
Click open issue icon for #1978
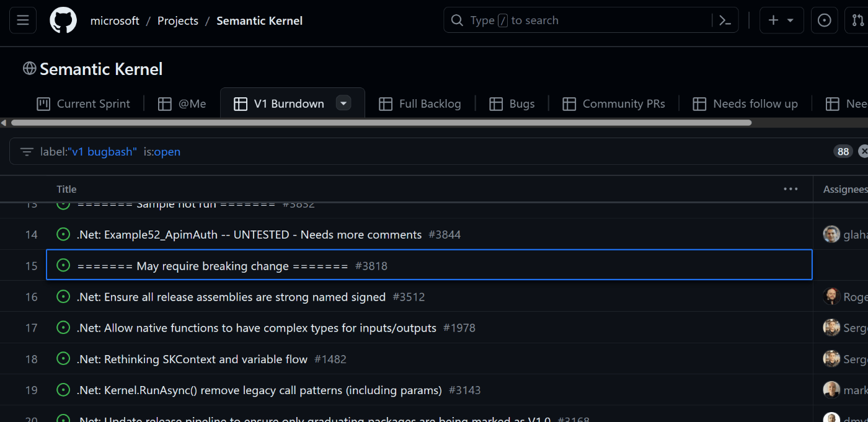pos(63,327)
